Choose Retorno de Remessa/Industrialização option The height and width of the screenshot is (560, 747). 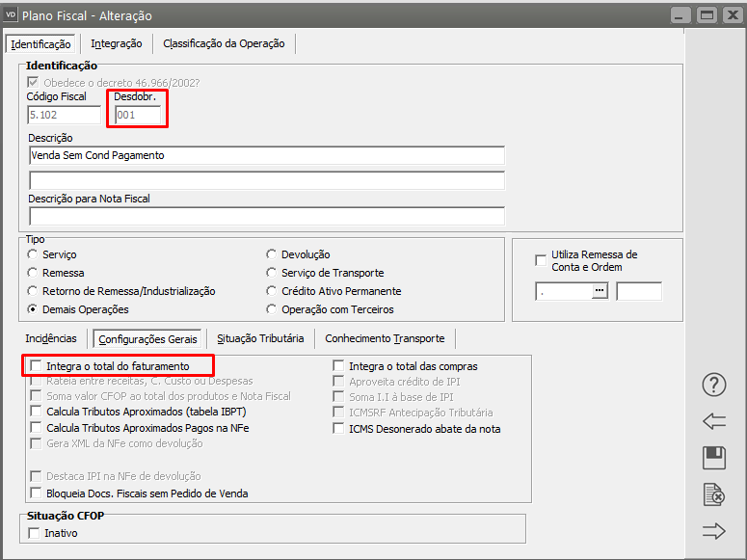click(x=33, y=291)
